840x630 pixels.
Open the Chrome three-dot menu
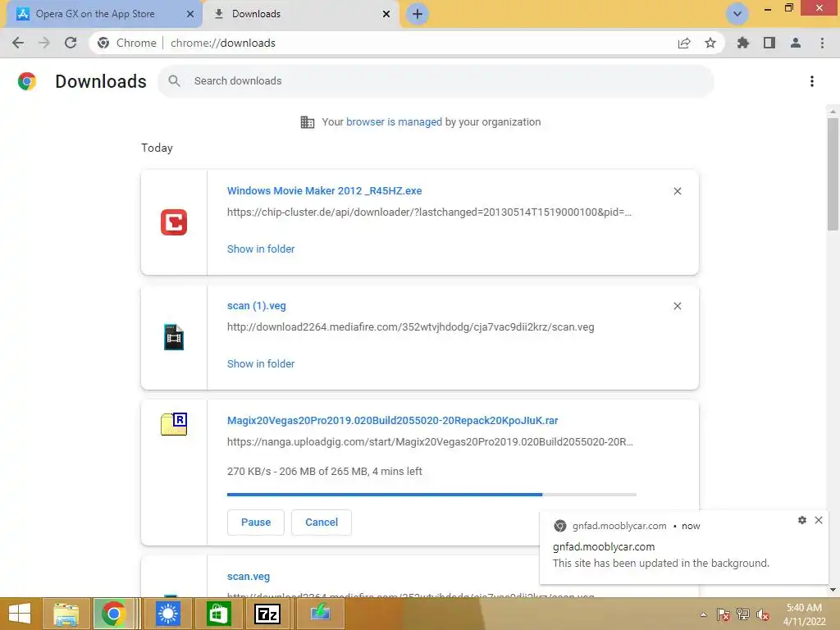click(x=822, y=43)
